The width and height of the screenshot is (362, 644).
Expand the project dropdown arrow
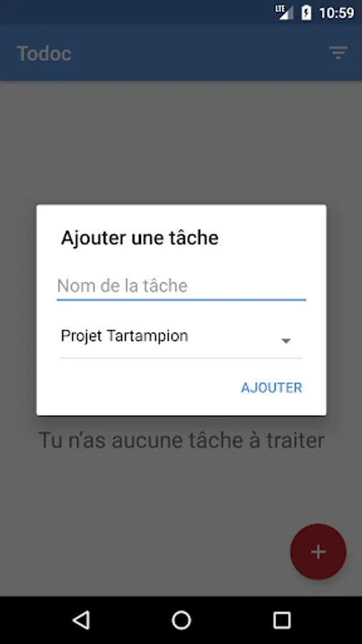[285, 341]
